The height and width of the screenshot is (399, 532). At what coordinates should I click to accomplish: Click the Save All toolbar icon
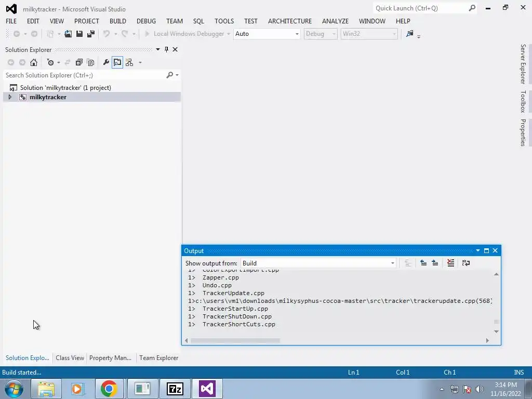point(91,34)
